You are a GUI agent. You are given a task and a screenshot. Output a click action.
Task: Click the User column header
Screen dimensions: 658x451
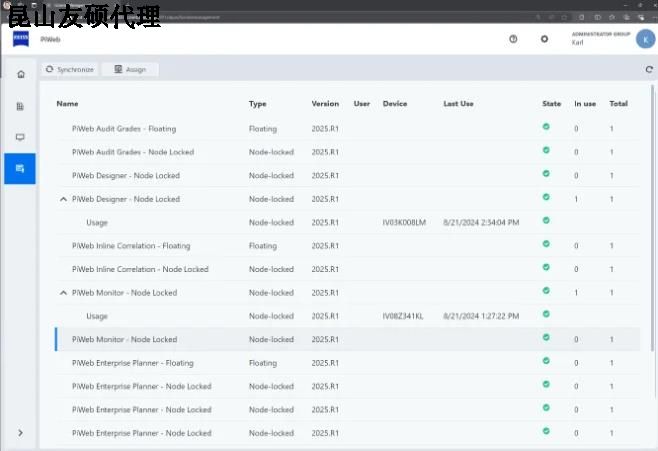(362, 104)
